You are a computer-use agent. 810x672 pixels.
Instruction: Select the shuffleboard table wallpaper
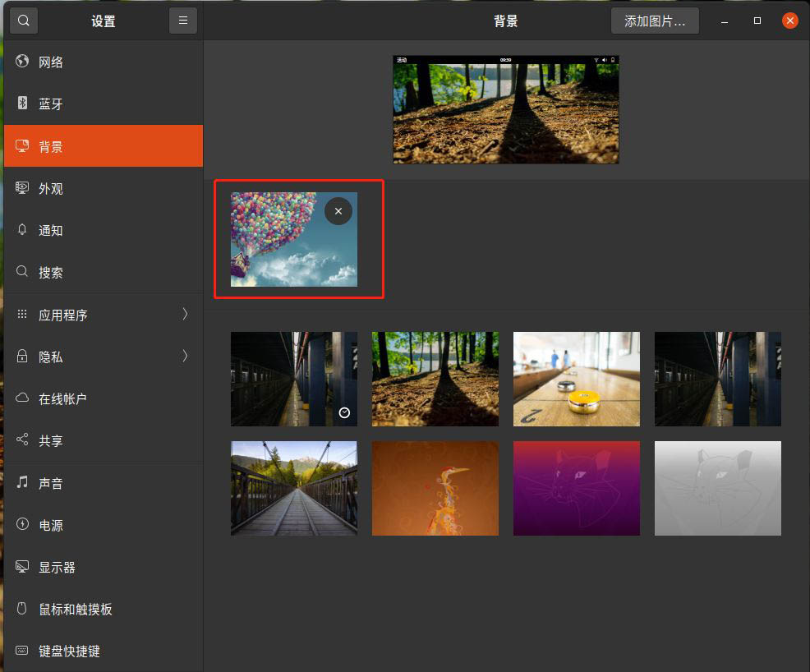point(576,379)
